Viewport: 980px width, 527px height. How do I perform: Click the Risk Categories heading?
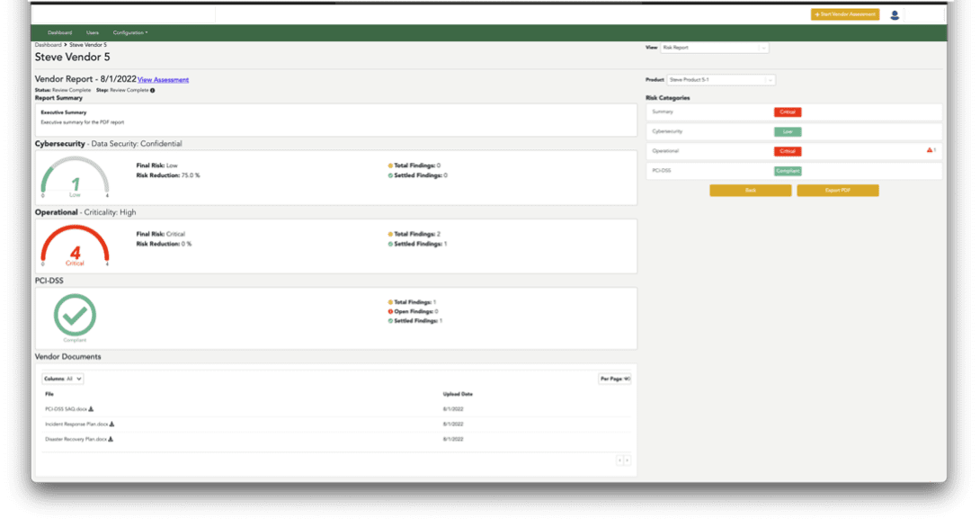click(667, 97)
